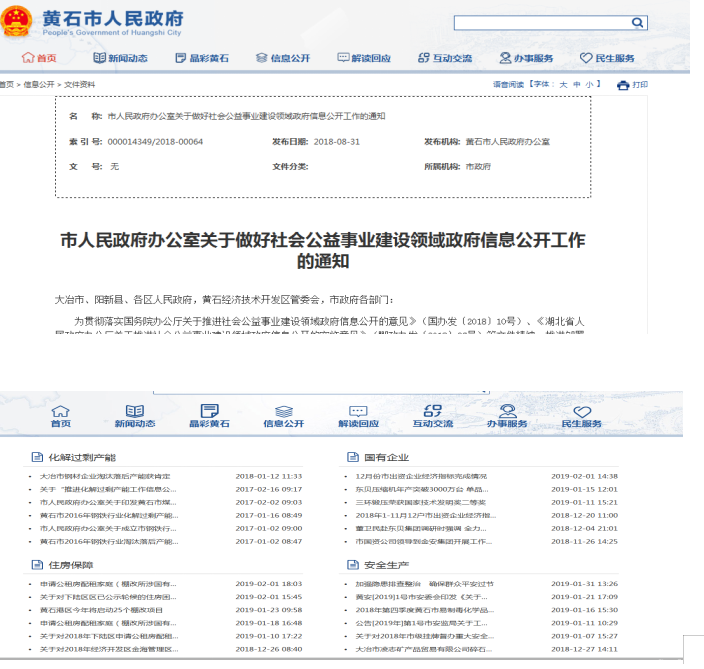Click the print (打印) icon
Image resolution: width=704 pixels, height=669 pixels.
pos(623,85)
